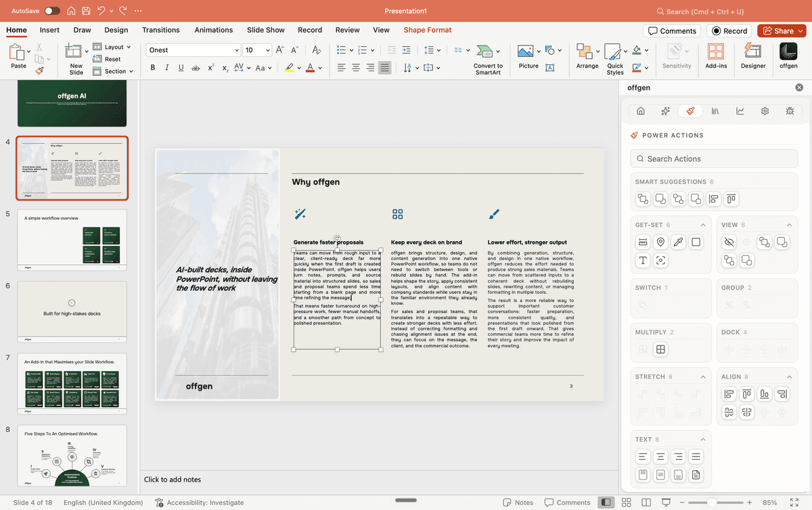Screen dimensions: 812x510
Task: Click the font colour button
Action: pyautogui.click(x=310, y=68)
